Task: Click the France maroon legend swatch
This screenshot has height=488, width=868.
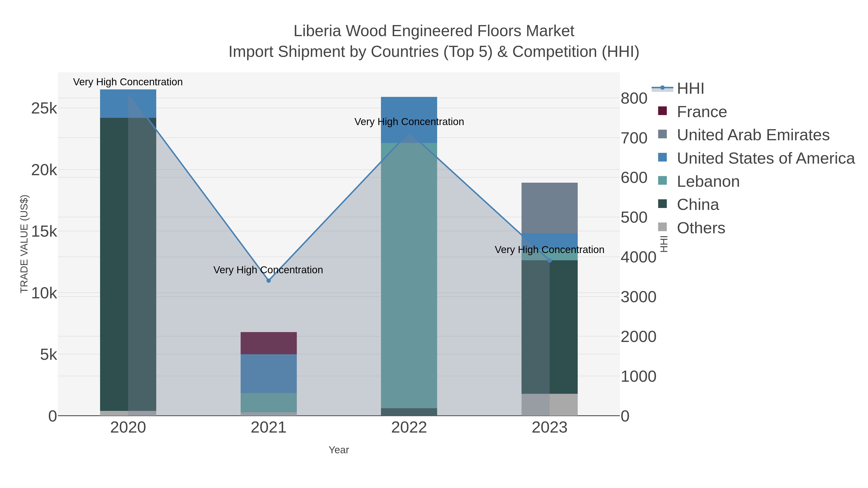Action: [x=662, y=111]
